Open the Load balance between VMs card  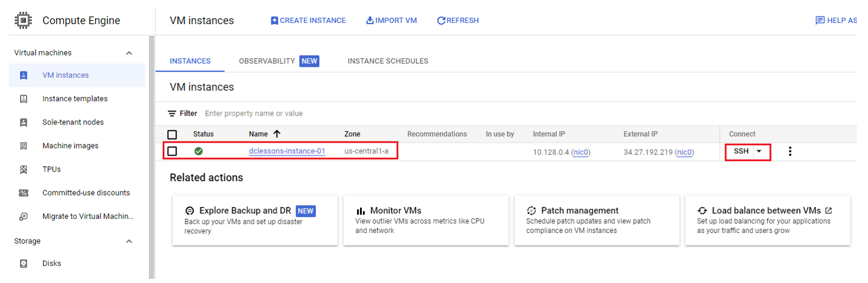[768, 221]
